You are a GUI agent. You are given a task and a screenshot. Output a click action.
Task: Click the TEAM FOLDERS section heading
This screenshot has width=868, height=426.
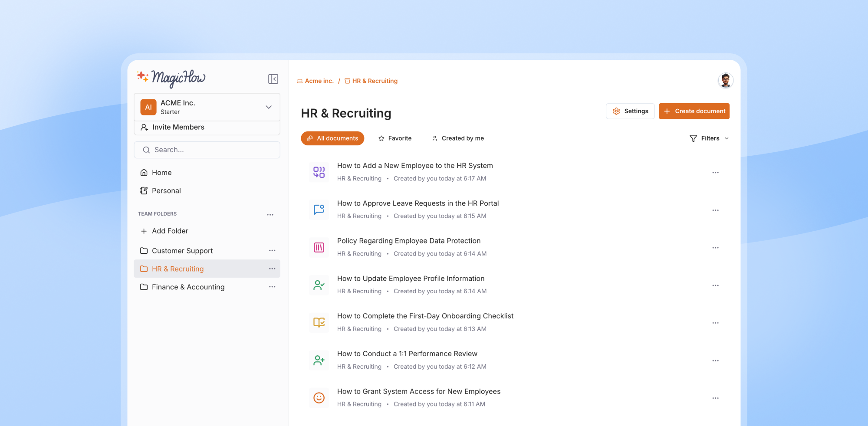157,214
